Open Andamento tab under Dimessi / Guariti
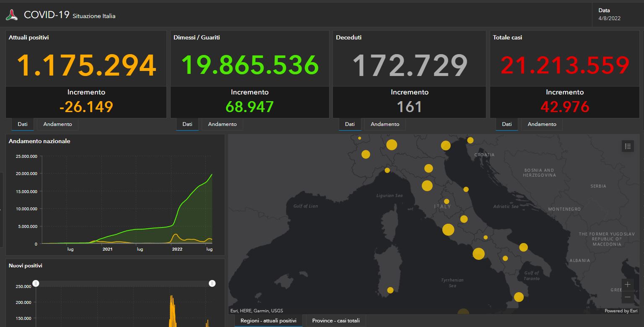This screenshot has height=327, width=644. (222, 124)
